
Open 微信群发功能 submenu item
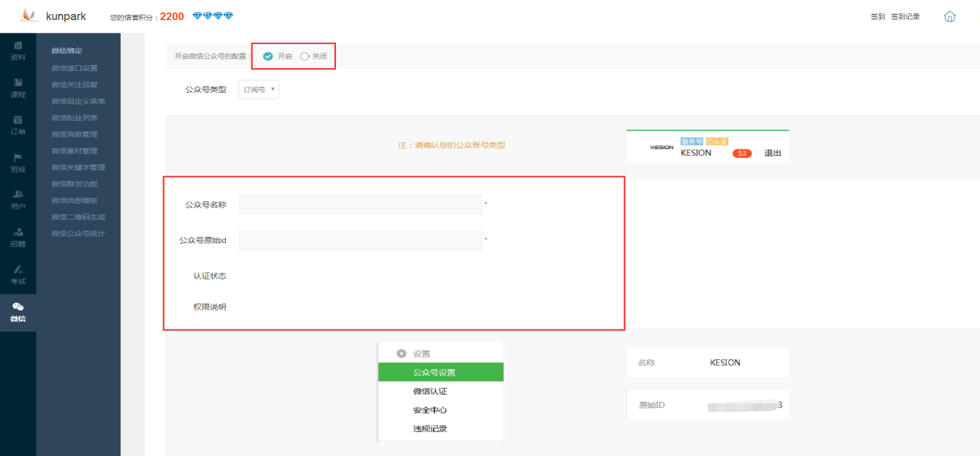[74, 184]
